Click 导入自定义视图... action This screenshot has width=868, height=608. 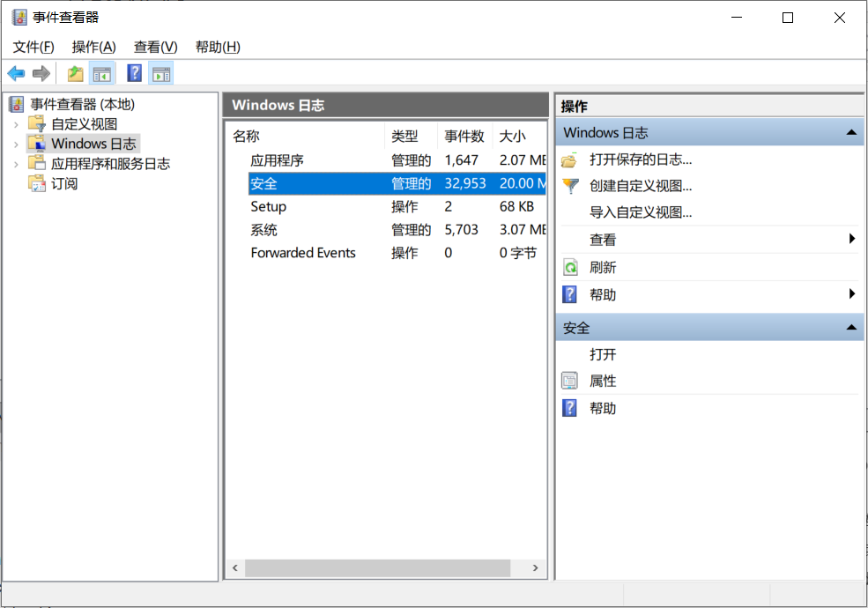(x=641, y=212)
